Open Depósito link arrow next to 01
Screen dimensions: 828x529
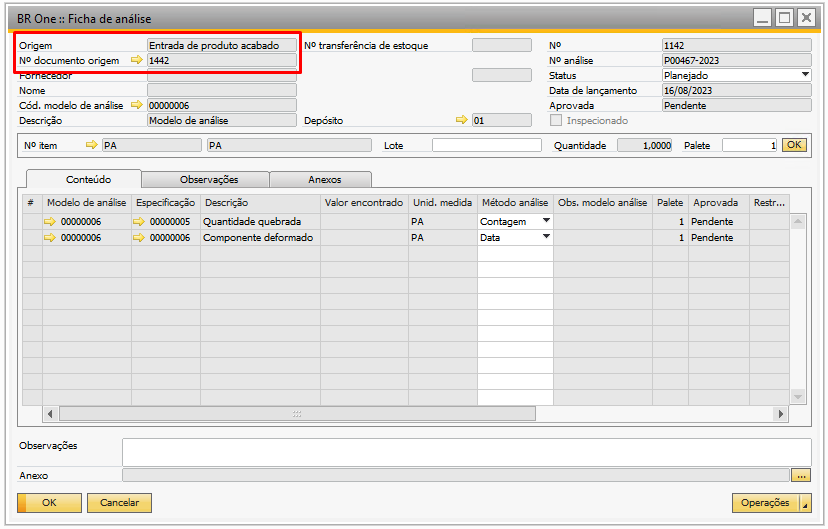[461, 120]
